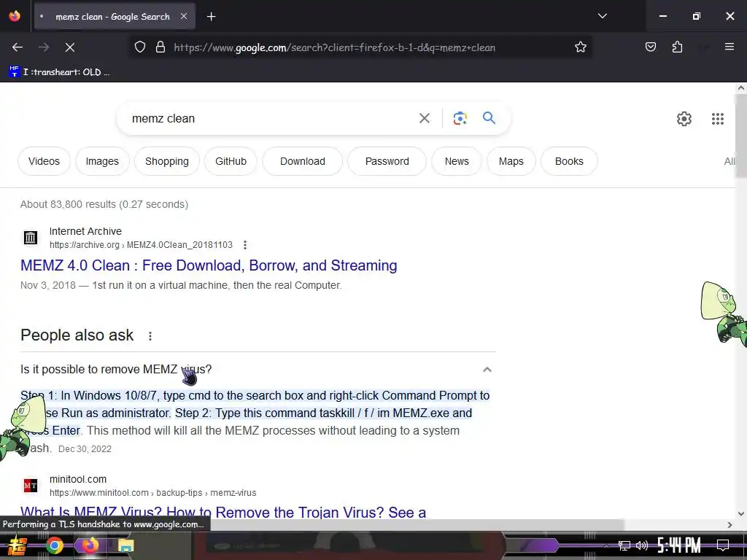747x560 pixels.
Task: Open the 'What Is MEMZ Virus?' minitool link
Action: tap(223, 512)
